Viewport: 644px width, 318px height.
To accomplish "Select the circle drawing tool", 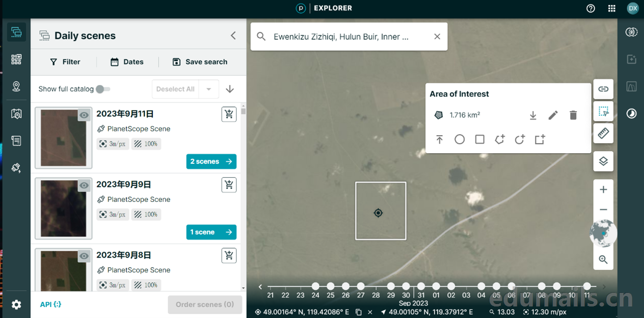I will [459, 139].
